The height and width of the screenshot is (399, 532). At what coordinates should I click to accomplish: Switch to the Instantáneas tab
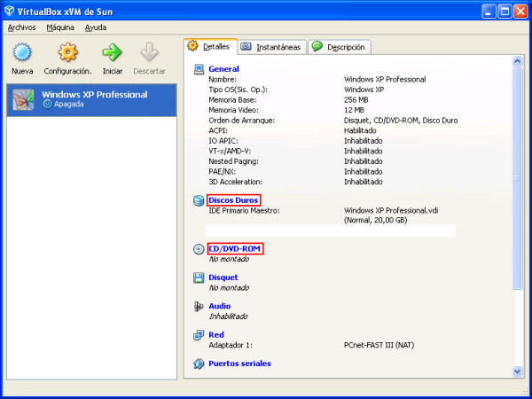pyautogui.click(x=271, y=47)
